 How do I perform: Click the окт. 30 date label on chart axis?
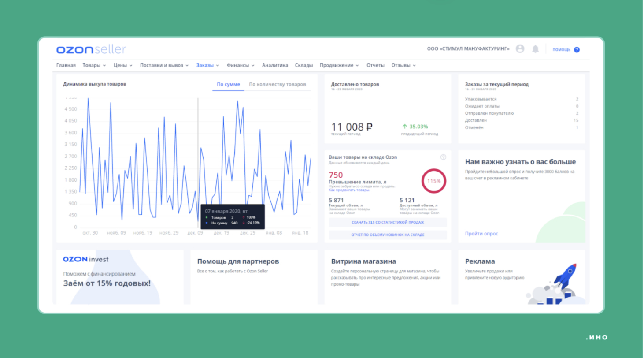point(90,232)
